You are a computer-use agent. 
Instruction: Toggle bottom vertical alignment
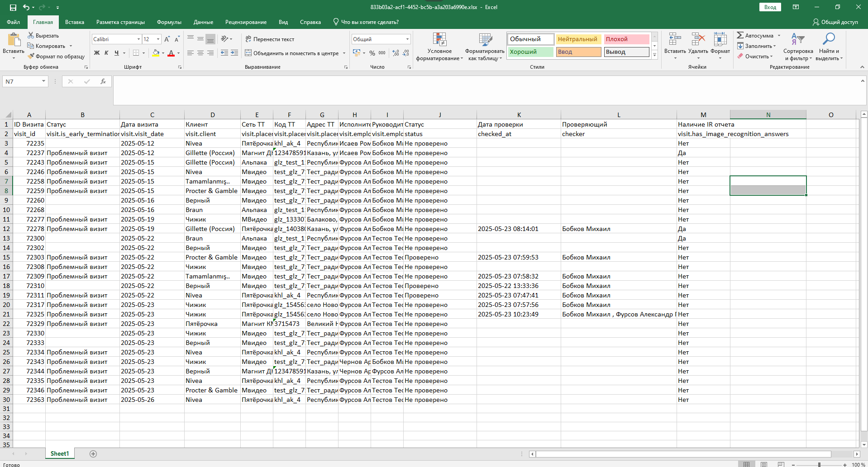point(210,39)
